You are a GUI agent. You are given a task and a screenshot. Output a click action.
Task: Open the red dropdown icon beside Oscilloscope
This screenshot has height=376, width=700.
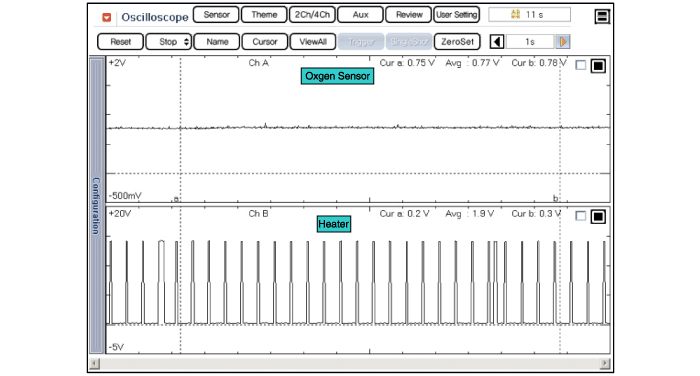tap(106, 17)
